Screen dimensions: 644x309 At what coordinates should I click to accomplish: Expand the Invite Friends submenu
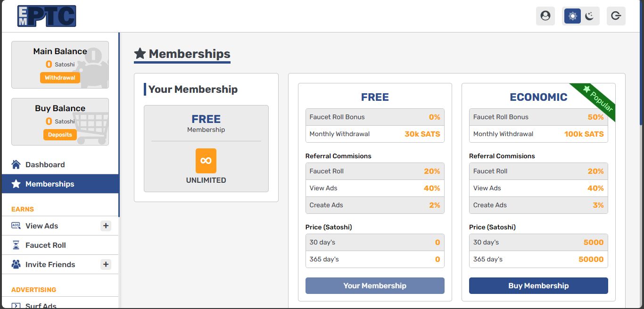click(x=106, y=264)
